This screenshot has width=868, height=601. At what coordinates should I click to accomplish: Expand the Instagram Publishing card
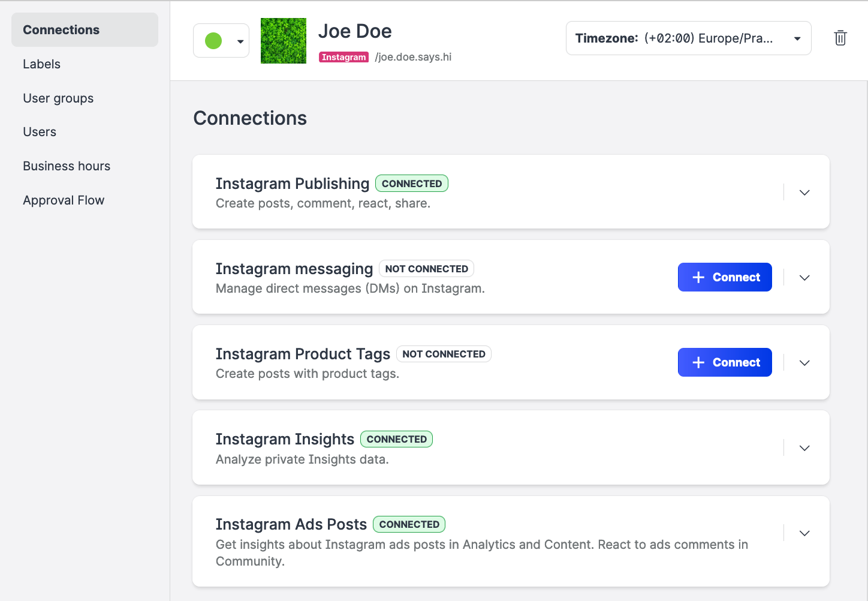(x=804, y=193)
